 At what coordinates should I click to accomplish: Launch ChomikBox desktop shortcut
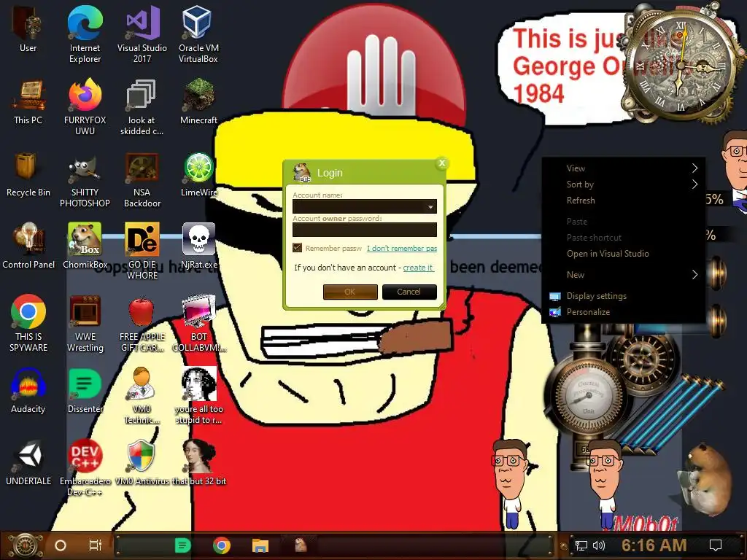click(85, 246)
